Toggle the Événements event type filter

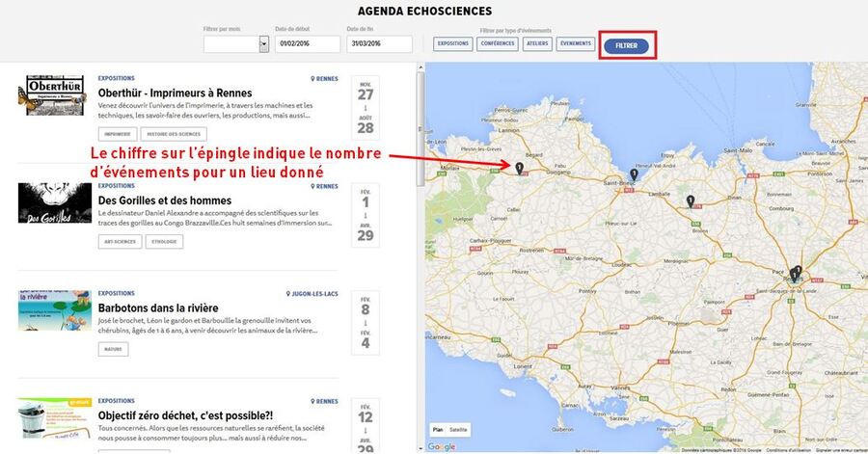[x=576, y=44]
